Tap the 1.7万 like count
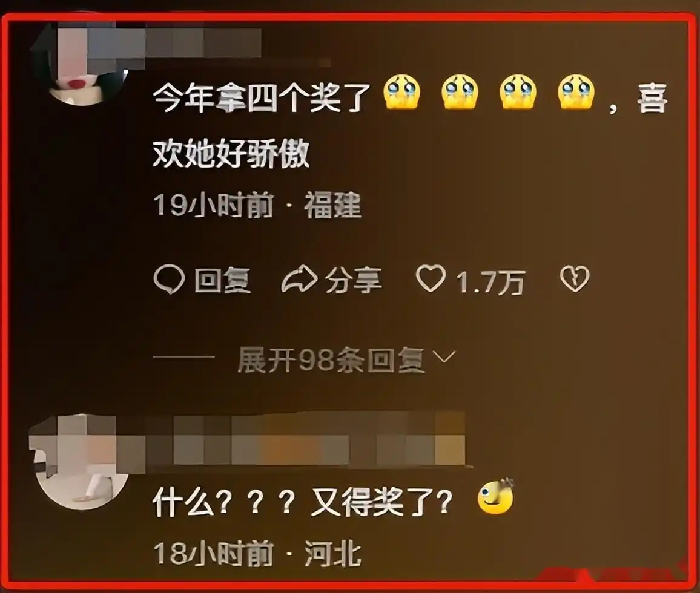Viewport: 700px width, 593px height. point(490,282)
